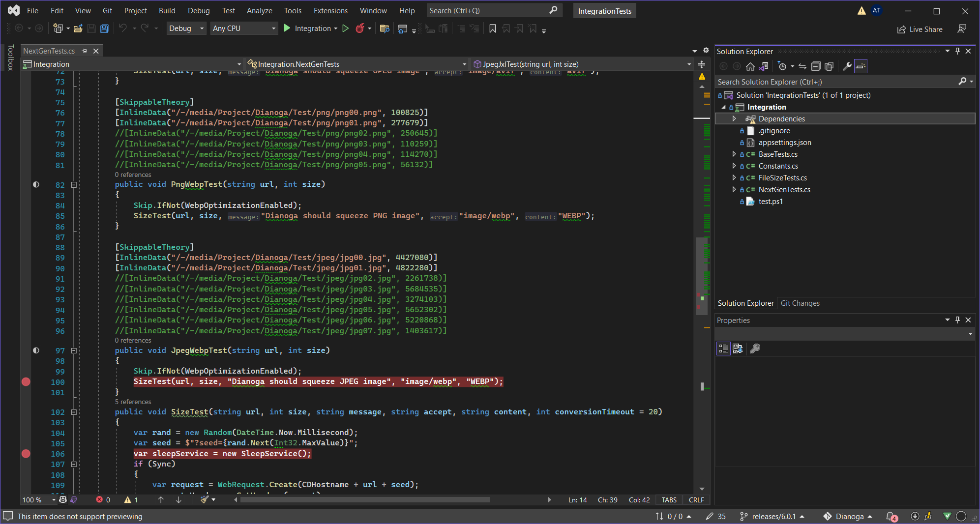Toggle Categorized view in Properties panel

723,349
